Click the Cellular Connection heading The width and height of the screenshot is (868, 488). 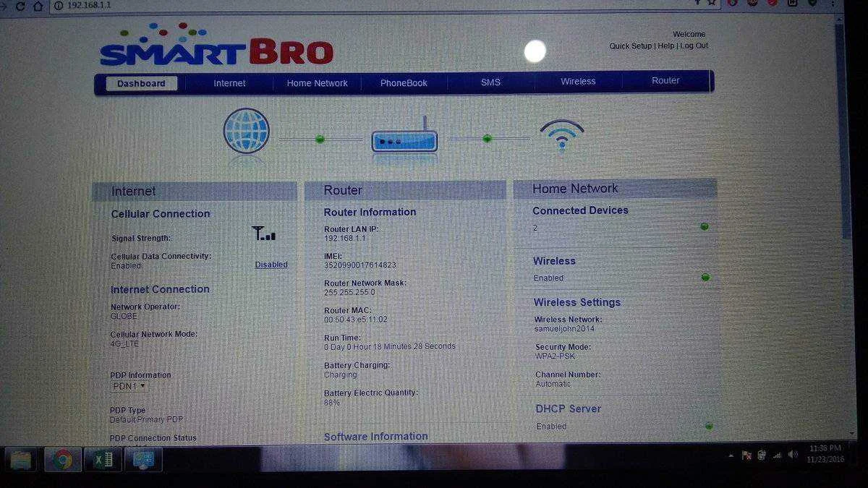pos(161,214)
